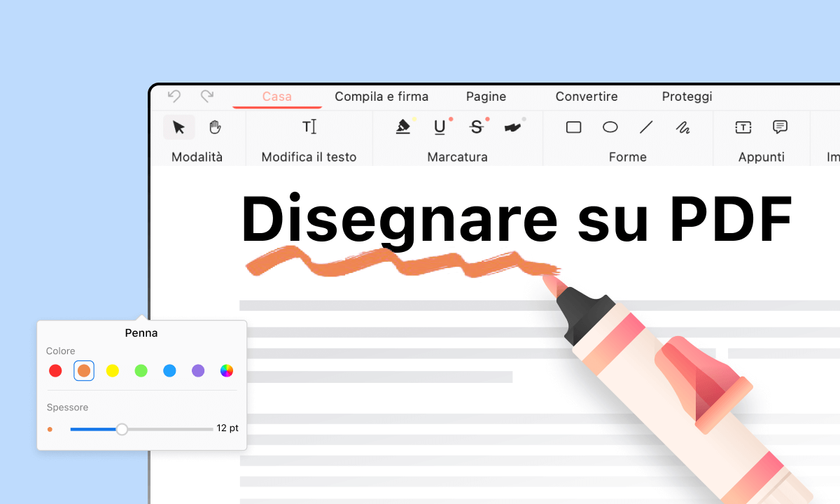
Task: Select the highlighter tool in Marcatura
Action: [403, 127]
